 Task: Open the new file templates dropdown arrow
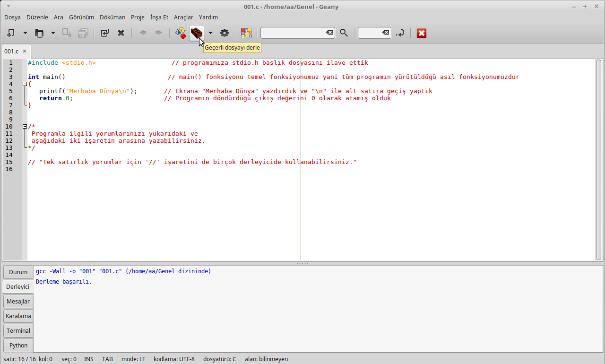[x=25, y=33]
